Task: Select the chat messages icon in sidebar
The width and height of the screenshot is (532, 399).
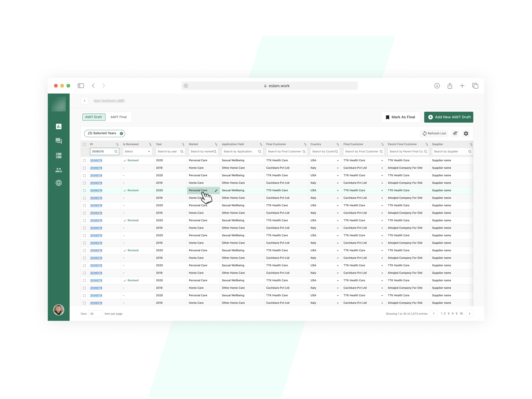Action: 59,141
